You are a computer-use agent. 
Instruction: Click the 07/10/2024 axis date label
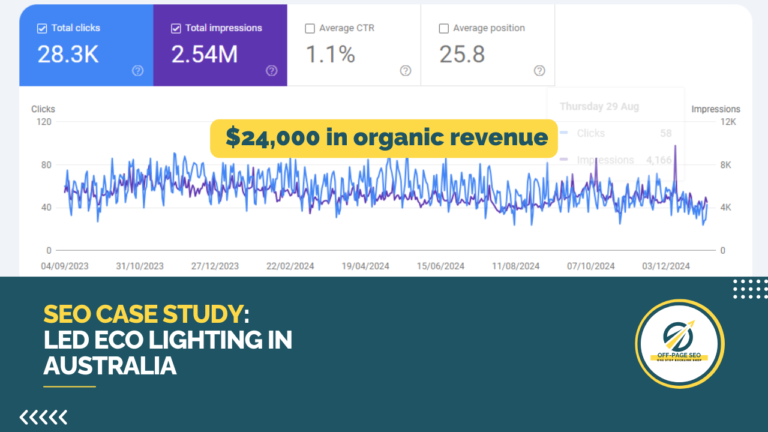click(x=591, y=266)
